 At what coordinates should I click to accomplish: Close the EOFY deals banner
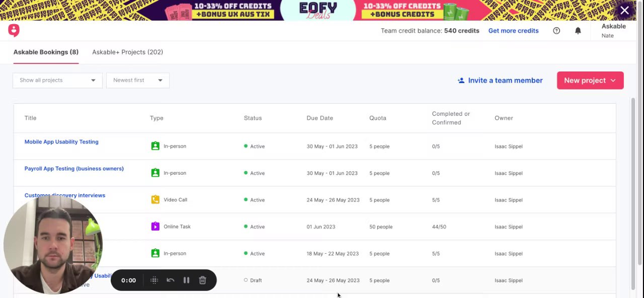[624, 10]
